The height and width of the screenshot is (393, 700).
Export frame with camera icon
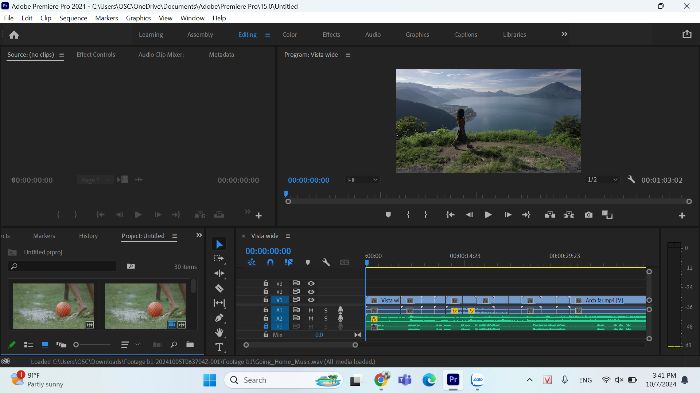[x=588, y=215]
